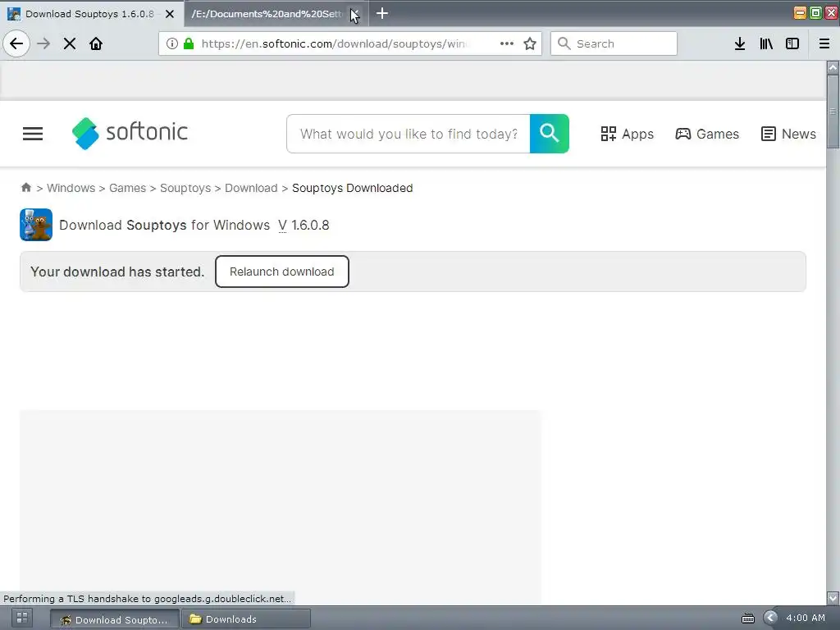Switch to Download Soupto... taskbar window

point(115,619)
